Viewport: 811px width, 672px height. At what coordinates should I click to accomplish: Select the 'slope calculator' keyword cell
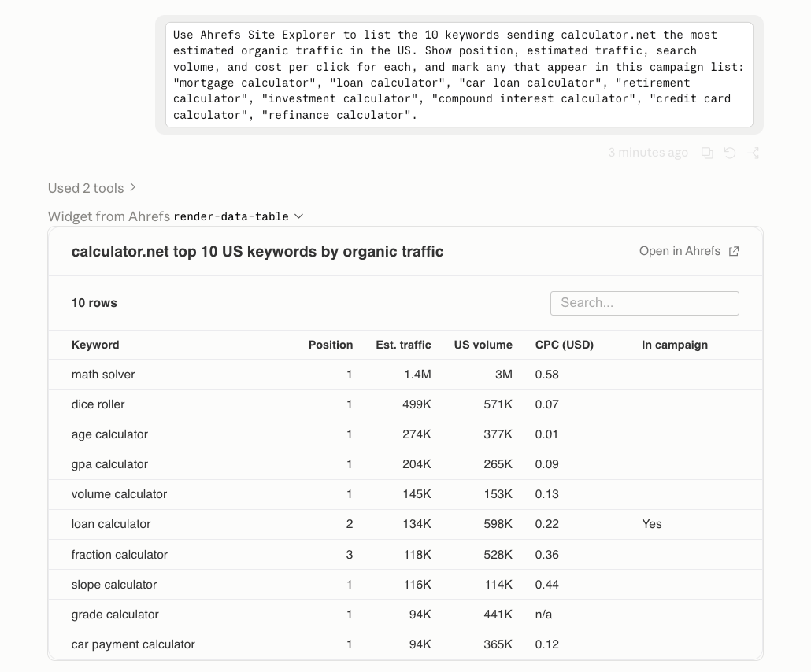coord(114,585)
